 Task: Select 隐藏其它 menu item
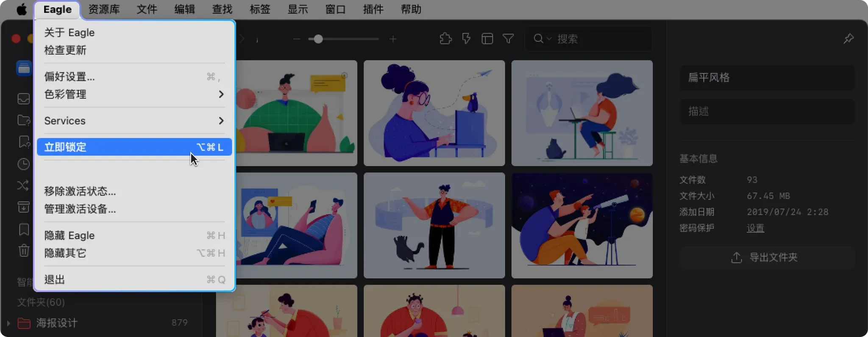pos(134,253)
